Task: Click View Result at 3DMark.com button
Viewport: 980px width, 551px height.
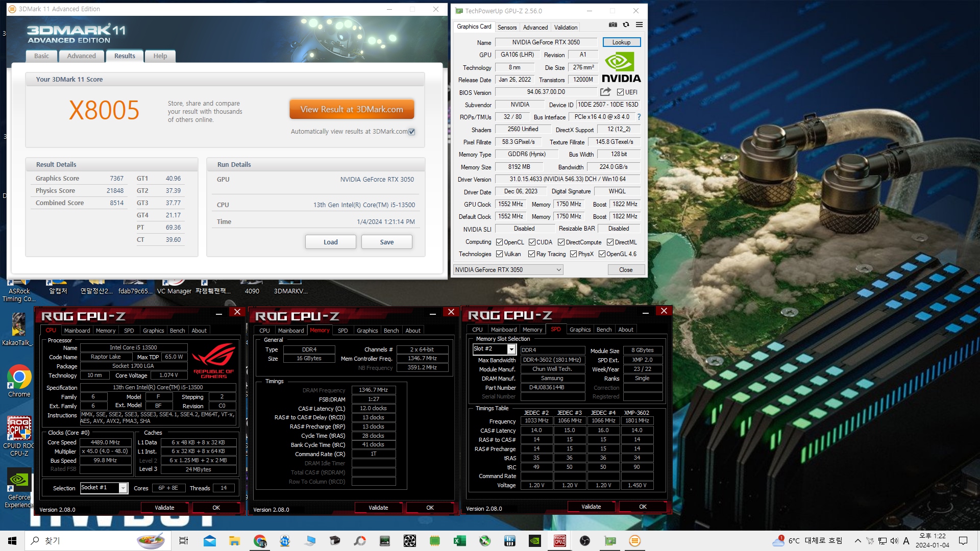Action: coord(352,109)
